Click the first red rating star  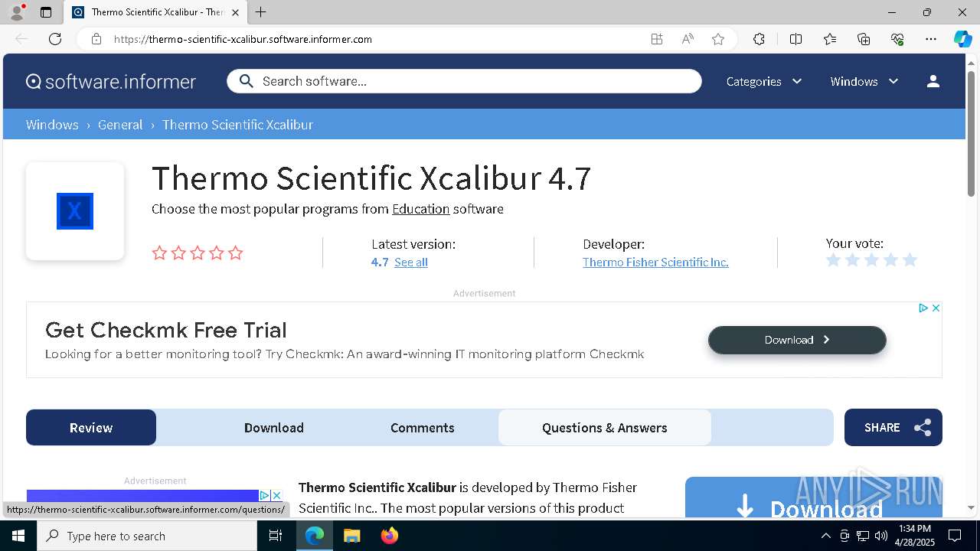[x=159, y=253]
